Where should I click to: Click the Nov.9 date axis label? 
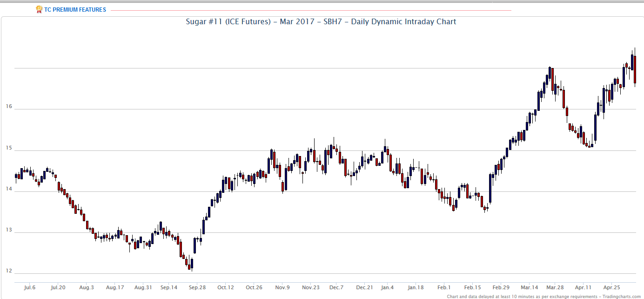(282, 287)
